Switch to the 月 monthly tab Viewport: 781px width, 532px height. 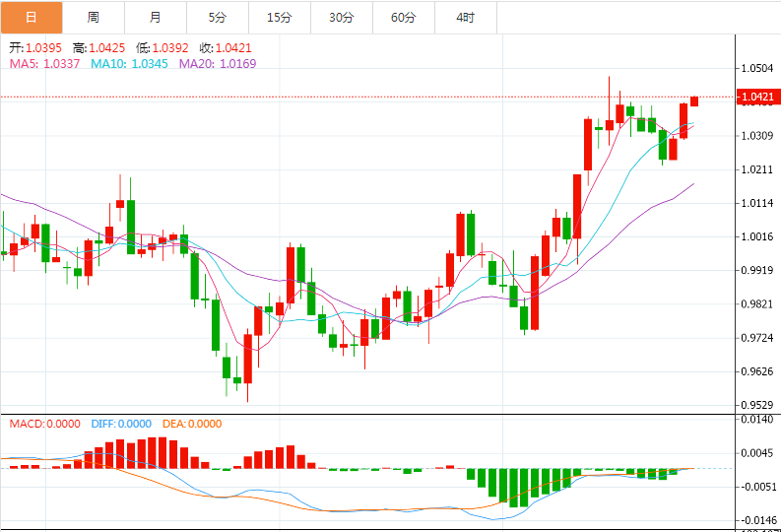[x=156, y=18]
